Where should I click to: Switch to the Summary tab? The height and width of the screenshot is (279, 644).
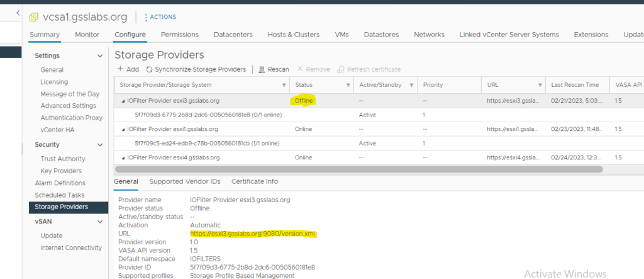45,35
